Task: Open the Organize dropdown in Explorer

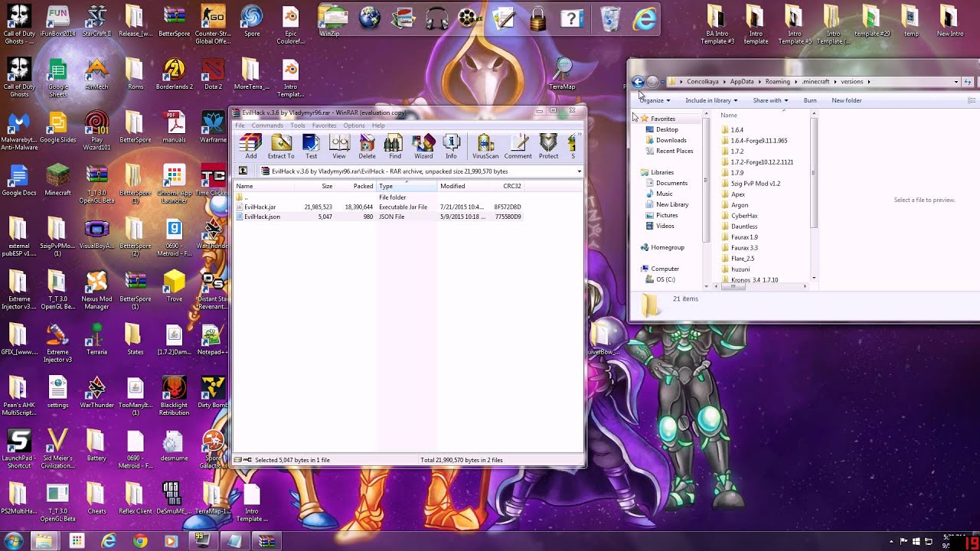Action: (x=655, y=100)
